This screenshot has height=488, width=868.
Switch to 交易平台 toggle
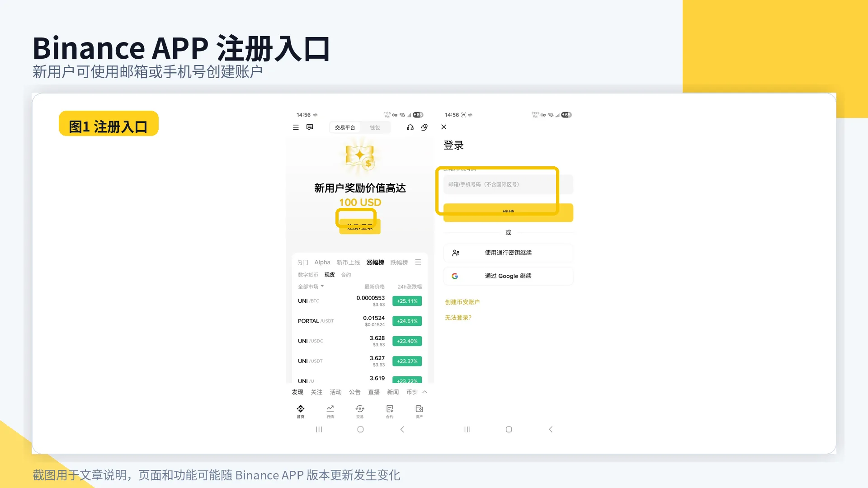coord(345,127)
